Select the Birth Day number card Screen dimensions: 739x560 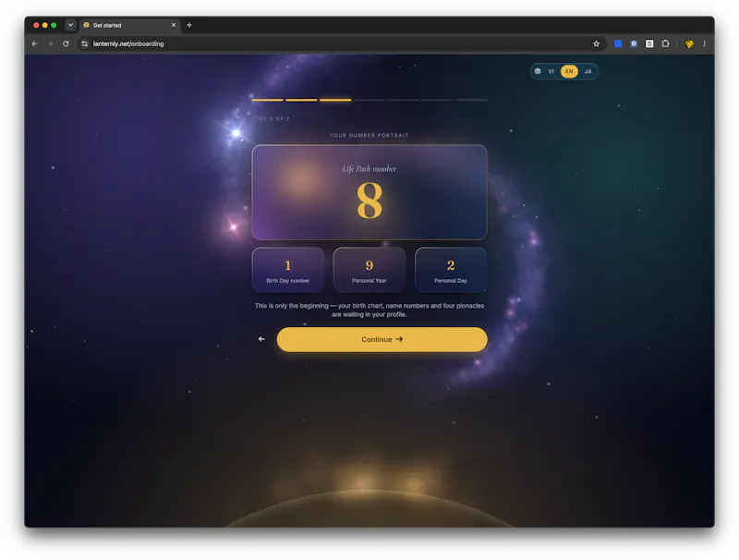[x=288, y=270]
